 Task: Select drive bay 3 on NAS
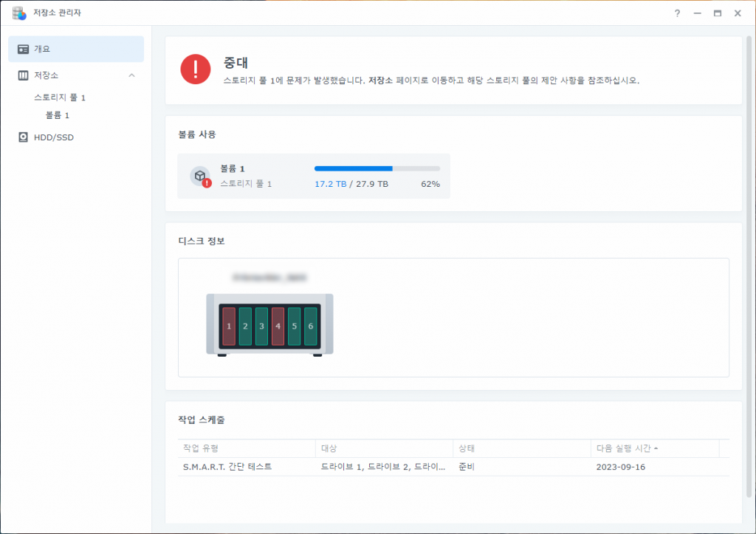click(262, 326)
